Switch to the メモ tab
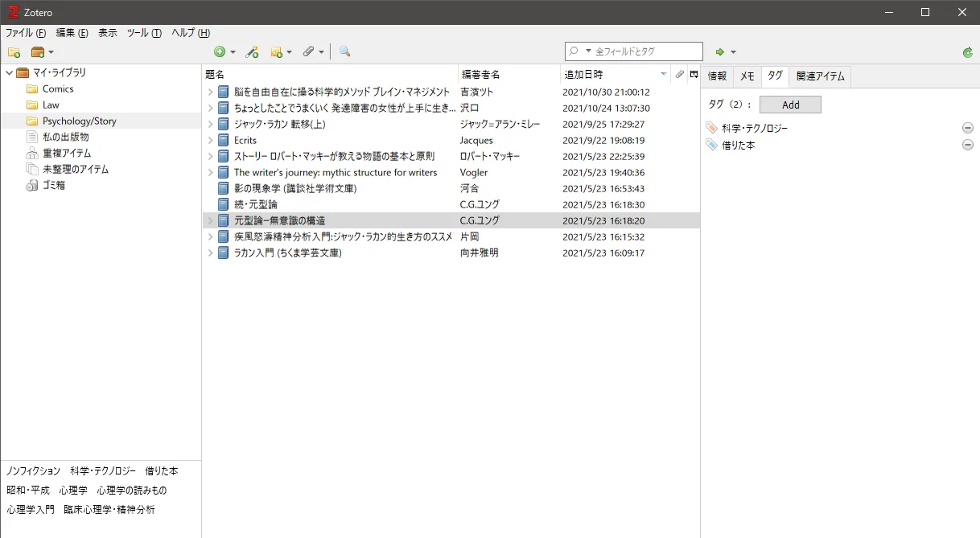980x538 pixels. coord(747,76)
